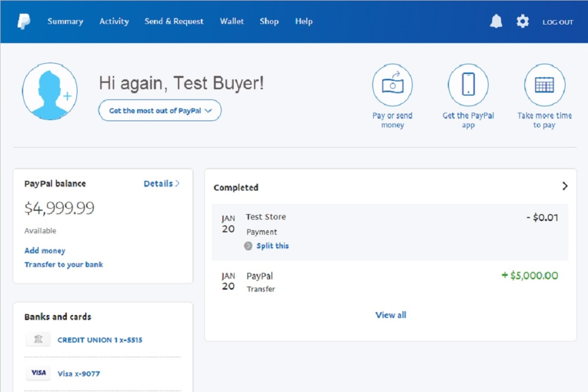Expand Get the most out of PayPal dropdown

(160, 111)
